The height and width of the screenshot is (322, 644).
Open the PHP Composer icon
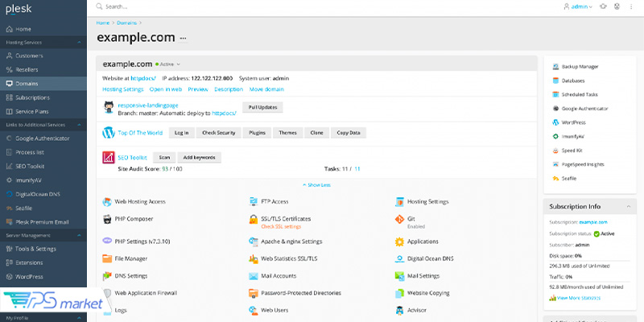coord(107,219)
